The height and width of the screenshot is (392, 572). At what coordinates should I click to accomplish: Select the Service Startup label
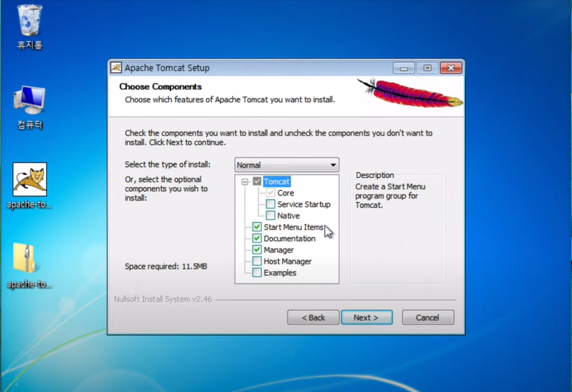coord(304,204)
